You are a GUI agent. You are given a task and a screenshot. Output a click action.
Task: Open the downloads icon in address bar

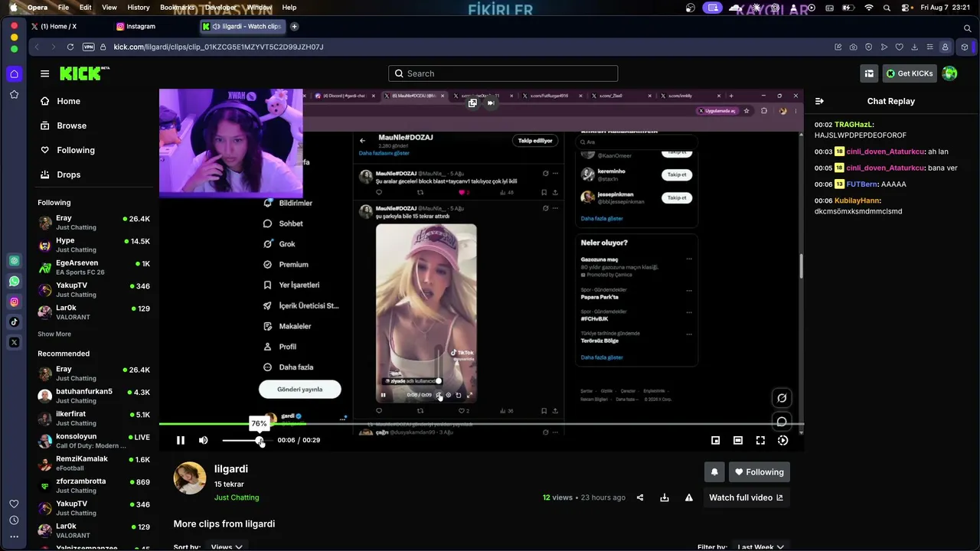pyautogui.click(x=915, y=47)
